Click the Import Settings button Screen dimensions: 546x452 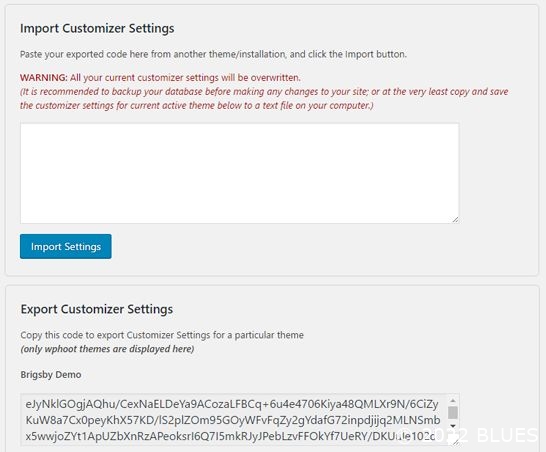[65, 246]
